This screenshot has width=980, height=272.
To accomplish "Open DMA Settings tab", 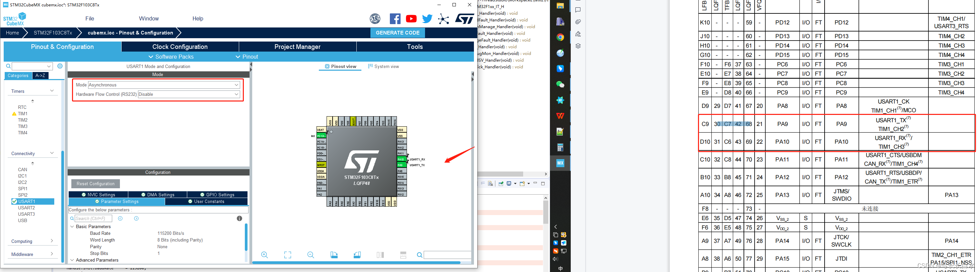I will coord(157,195).
